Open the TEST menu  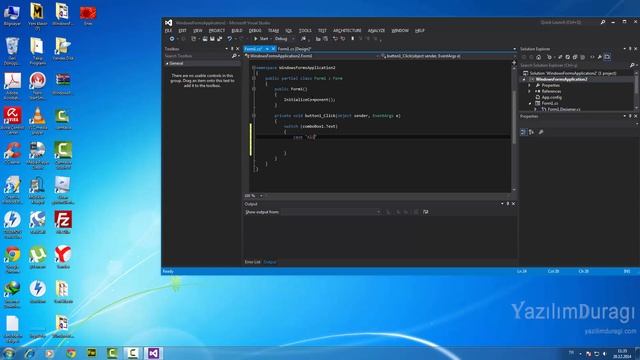[x=322, y=31]
